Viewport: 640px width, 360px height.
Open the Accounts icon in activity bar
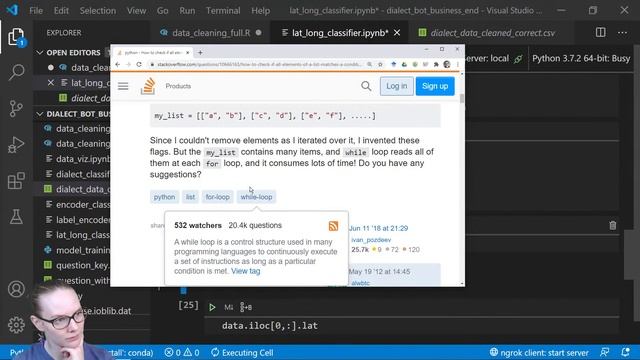[16, 289]
